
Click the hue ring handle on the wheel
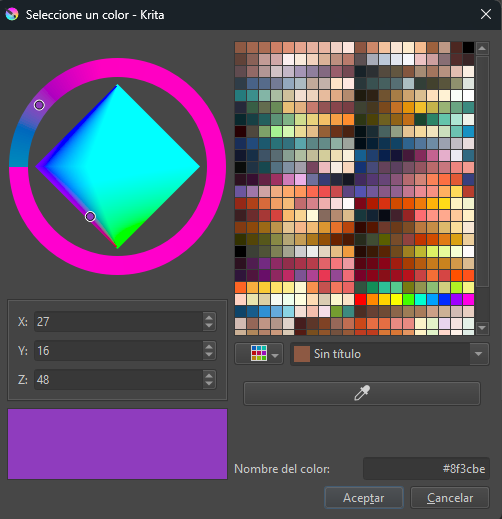click(x=39, y=105)
